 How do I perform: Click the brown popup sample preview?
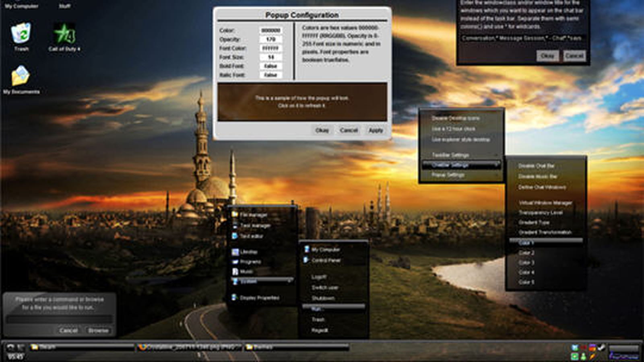click(302, 102)
